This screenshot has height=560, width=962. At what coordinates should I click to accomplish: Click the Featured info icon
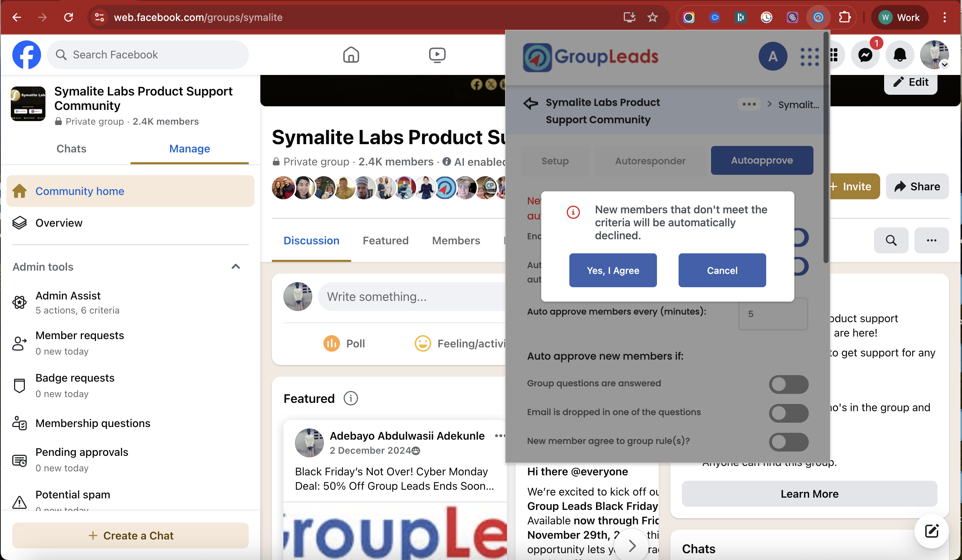click(350, 398)
